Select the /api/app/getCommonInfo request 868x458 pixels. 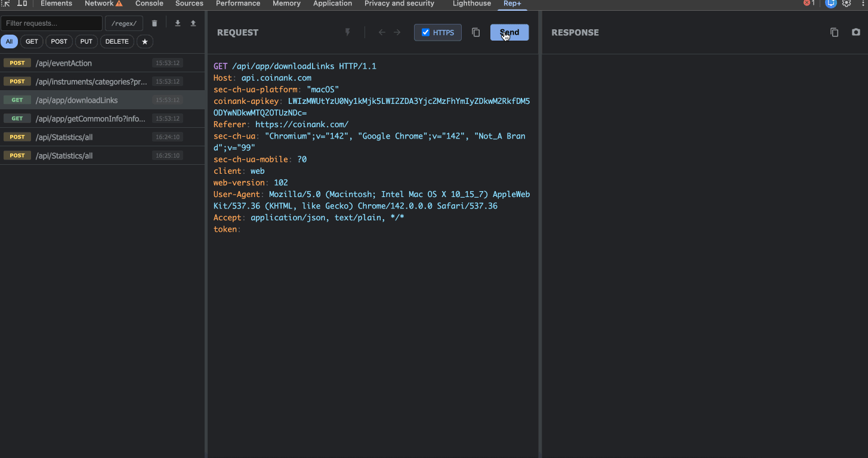(x=102, y=118)
